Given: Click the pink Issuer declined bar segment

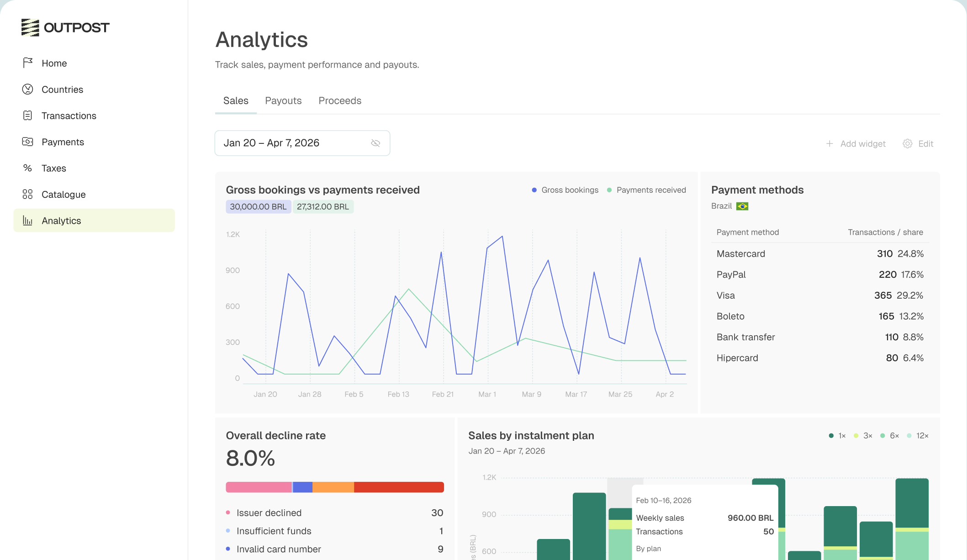Looking at the screenshot, I should coord(259,487).
